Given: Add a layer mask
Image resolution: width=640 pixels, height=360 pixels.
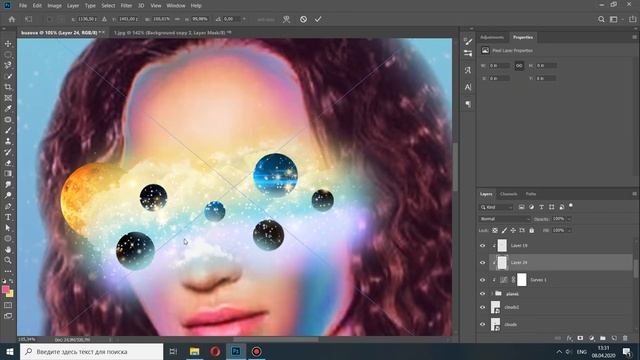Looking at the screenshot, I should [580, 338].
